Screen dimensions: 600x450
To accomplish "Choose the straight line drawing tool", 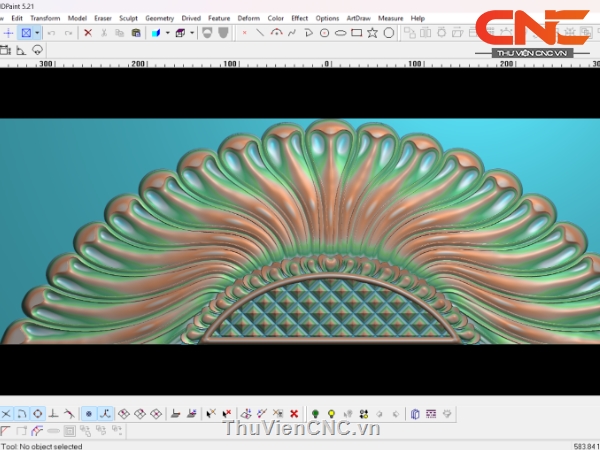I will [260, 33].
